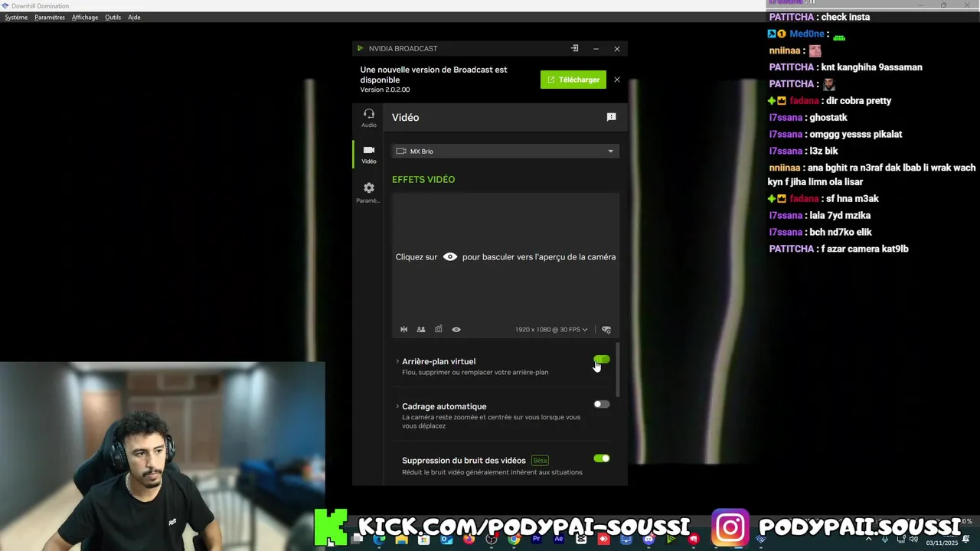Click the volume icon in system tray

(913, 540)
